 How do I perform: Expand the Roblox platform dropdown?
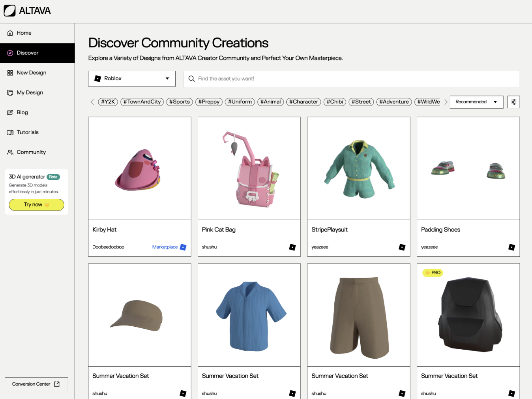(132, 79)
